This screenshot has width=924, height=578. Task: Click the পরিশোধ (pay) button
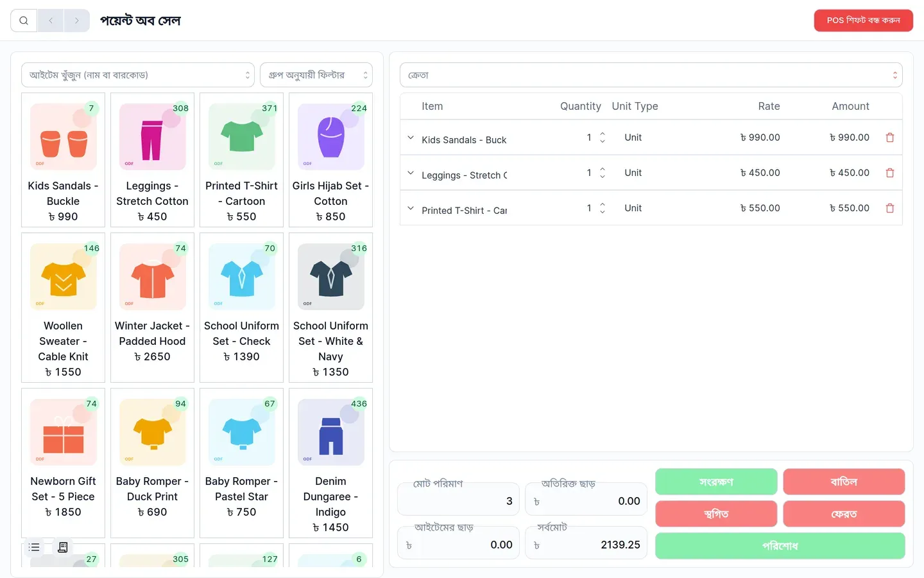[x=780, y=546]
